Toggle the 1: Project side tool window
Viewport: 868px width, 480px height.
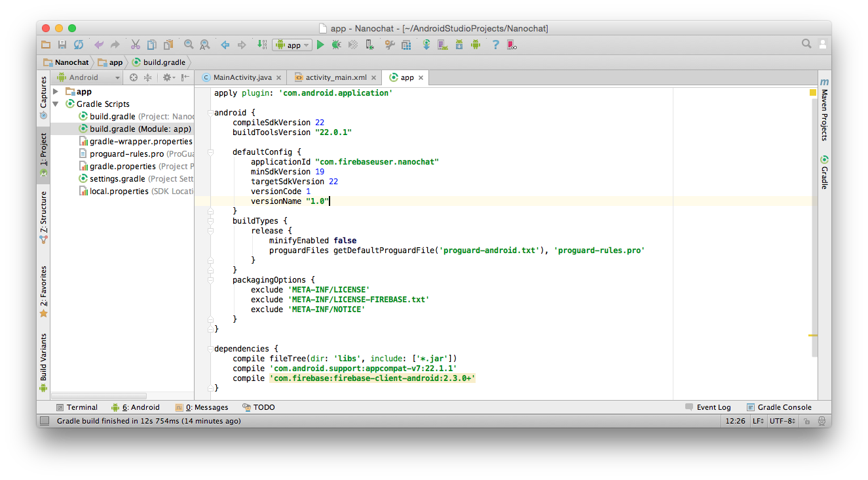[x=43, y=155]
